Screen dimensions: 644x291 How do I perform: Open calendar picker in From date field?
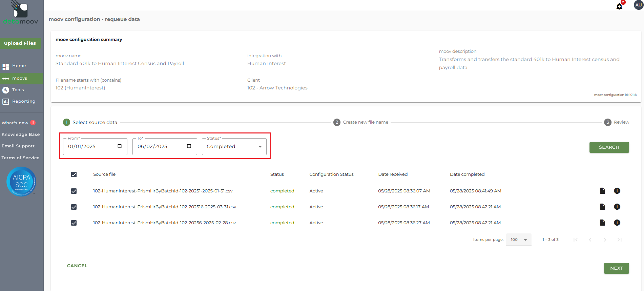coord(120,146)
